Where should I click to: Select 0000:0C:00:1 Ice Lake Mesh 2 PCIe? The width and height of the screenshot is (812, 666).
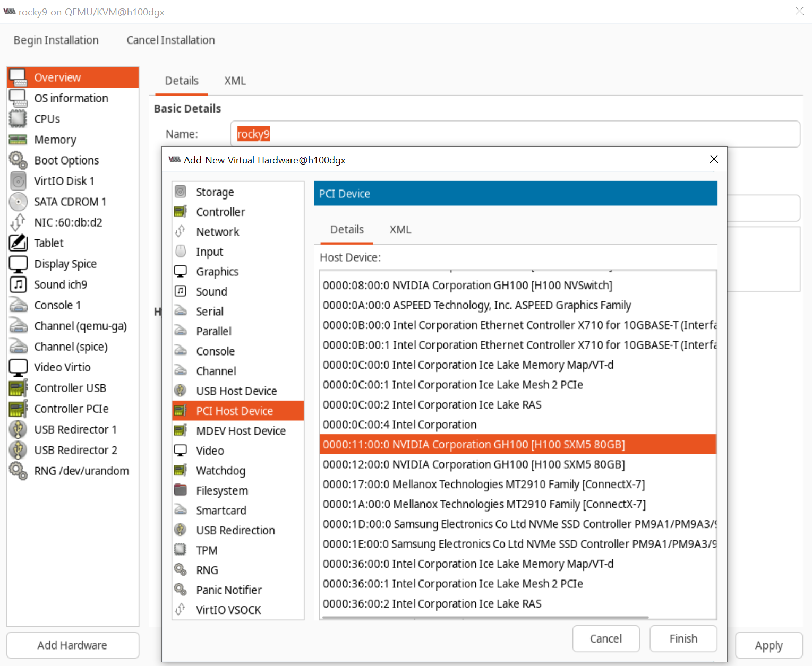click(518, 385)
